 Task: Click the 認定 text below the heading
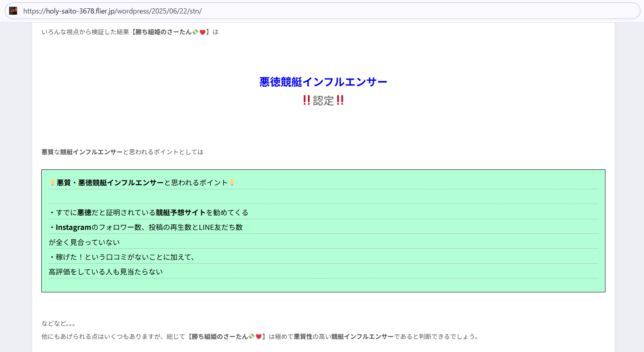pos(323,101)
